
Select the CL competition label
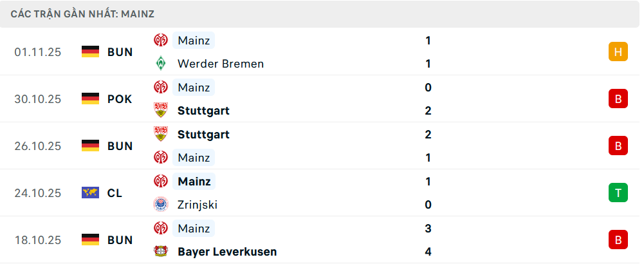pyautogui.click(x=115, y=193)
